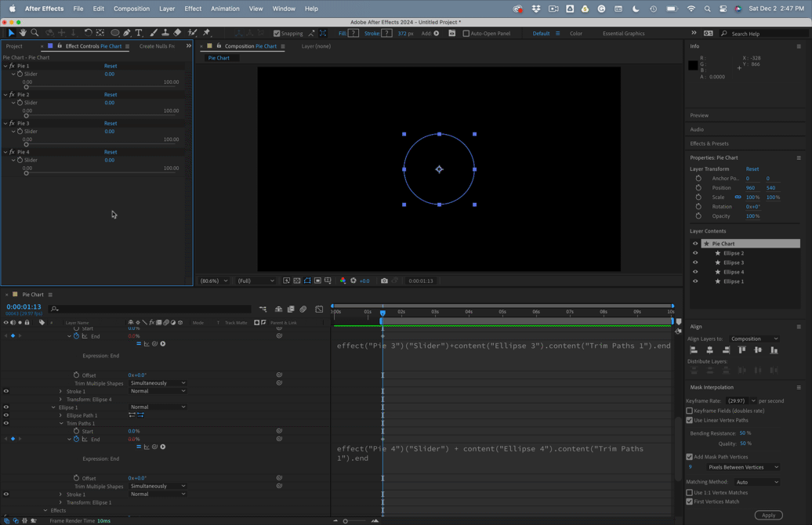Uncheck First Vertices Match
This screenshot has width=812, height=525.
point(689,501)
